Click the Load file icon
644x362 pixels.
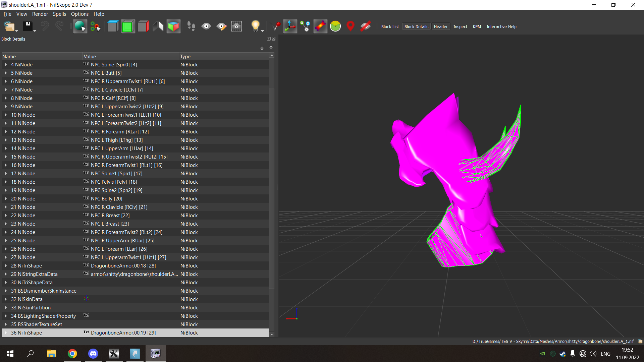(9, 26)
